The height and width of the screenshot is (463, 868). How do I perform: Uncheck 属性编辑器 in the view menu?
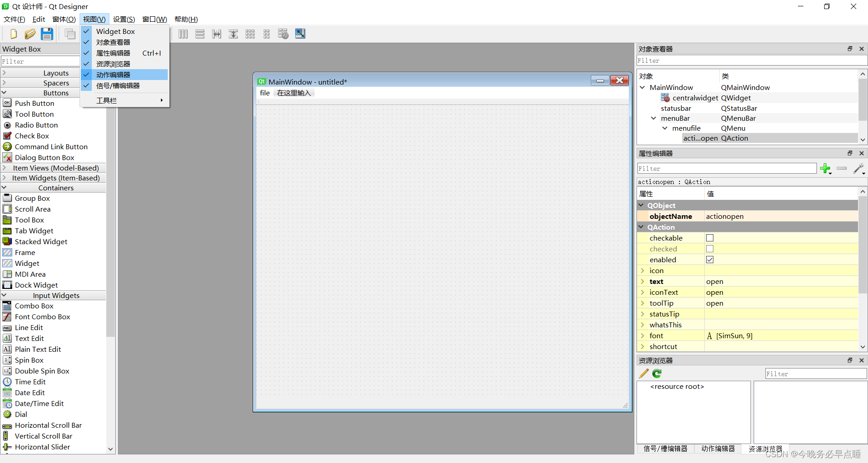pos(124,53)
